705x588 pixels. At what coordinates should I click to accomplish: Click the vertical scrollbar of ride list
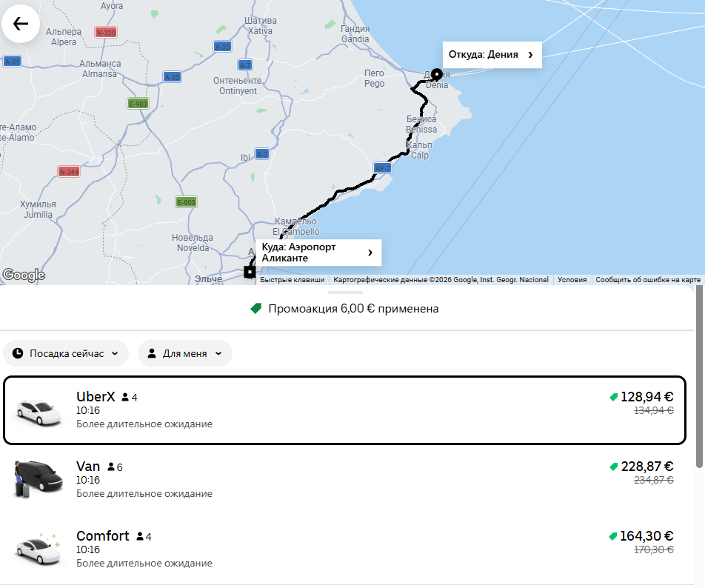click(x=699, y=378)
